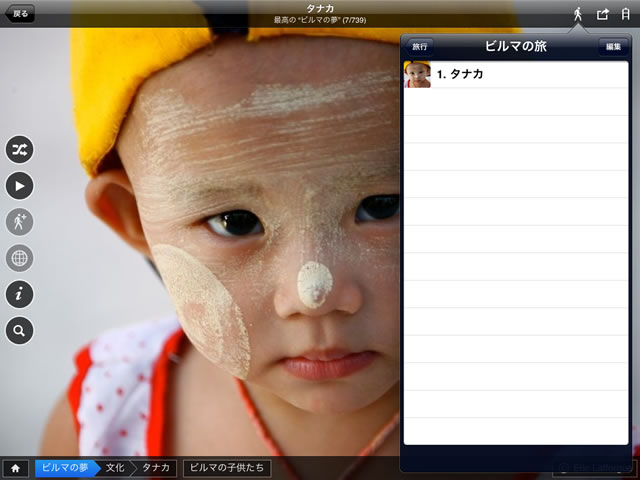Tap the ビルマの旅 popover title
This screenshot has height=480, width=640.
516,47
